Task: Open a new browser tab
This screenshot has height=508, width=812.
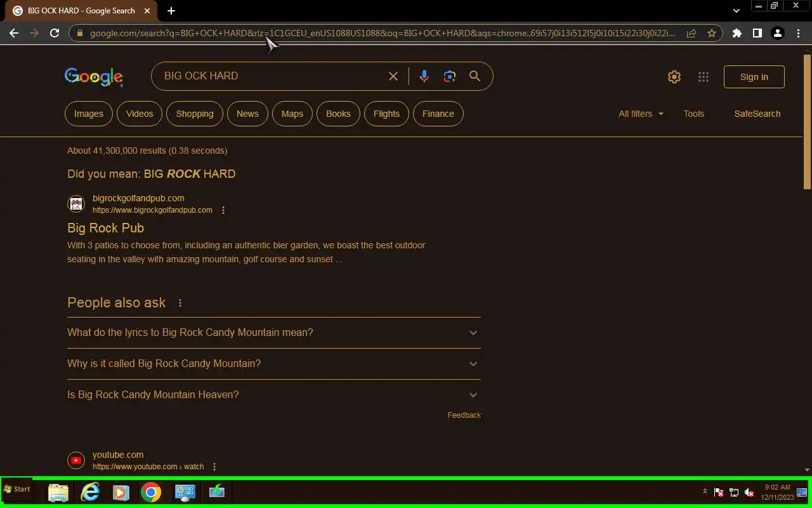Action: pyautogui.click(x=171, y=11)
